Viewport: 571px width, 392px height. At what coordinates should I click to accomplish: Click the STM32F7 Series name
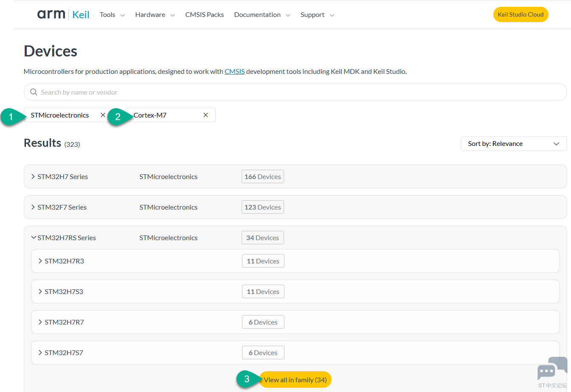(62, 207)
